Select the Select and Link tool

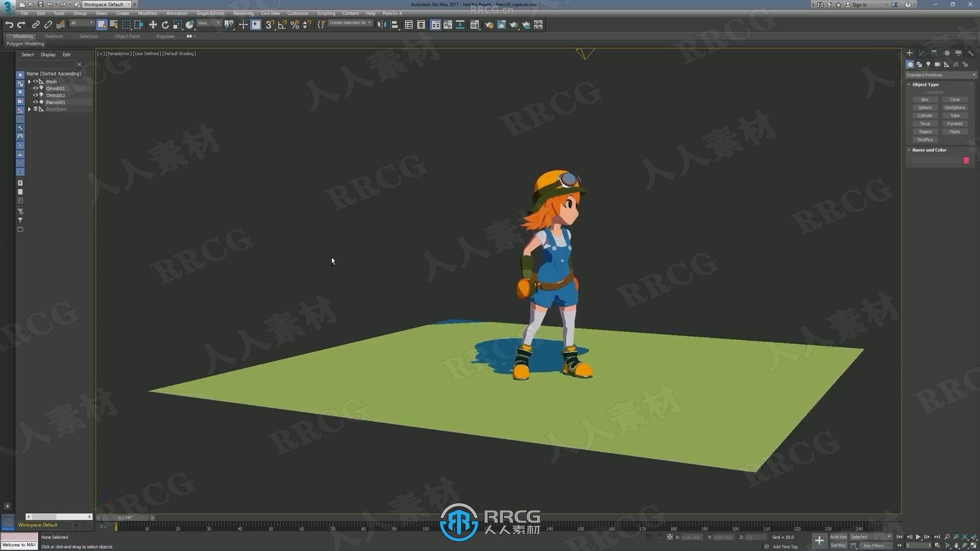36,24
